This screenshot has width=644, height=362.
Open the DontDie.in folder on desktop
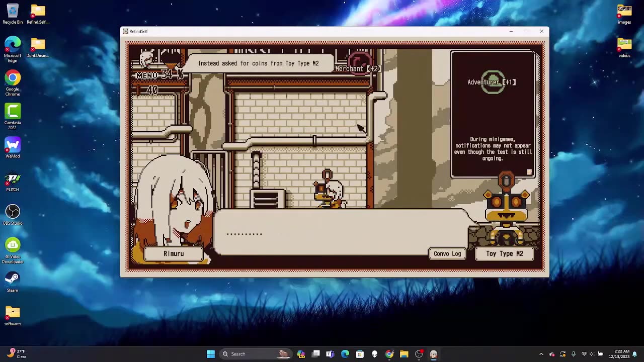coord(38,48)
